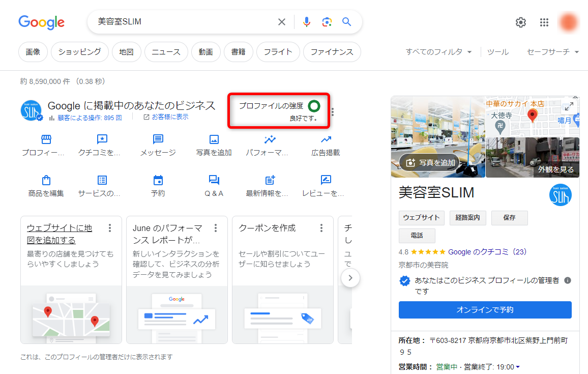Open the Google apps grid icon
Viewport: 588px width, 374px height.
coord(544,22)
